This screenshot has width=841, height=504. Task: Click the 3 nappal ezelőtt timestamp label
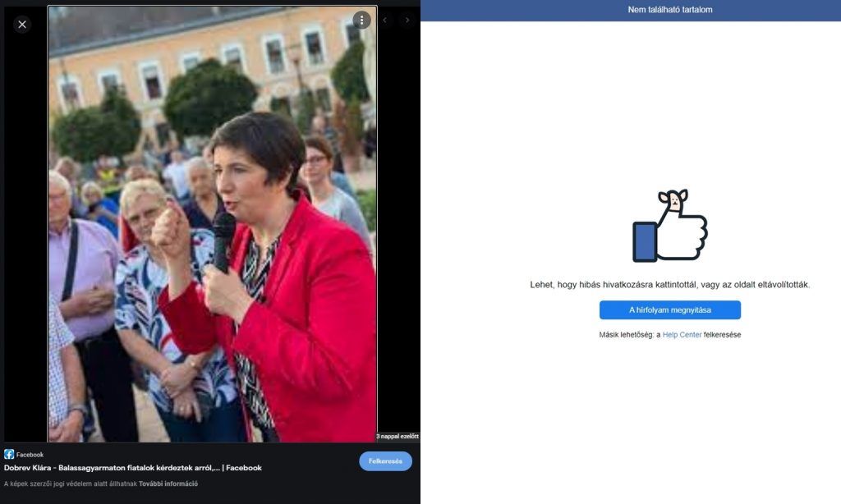coord(398,437)
